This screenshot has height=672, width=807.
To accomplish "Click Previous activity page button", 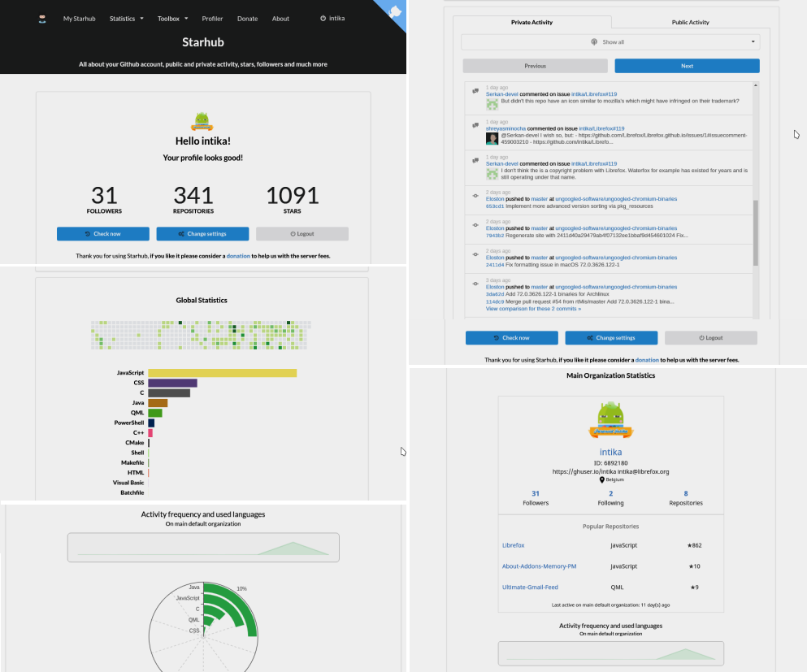I will [536, 66].
